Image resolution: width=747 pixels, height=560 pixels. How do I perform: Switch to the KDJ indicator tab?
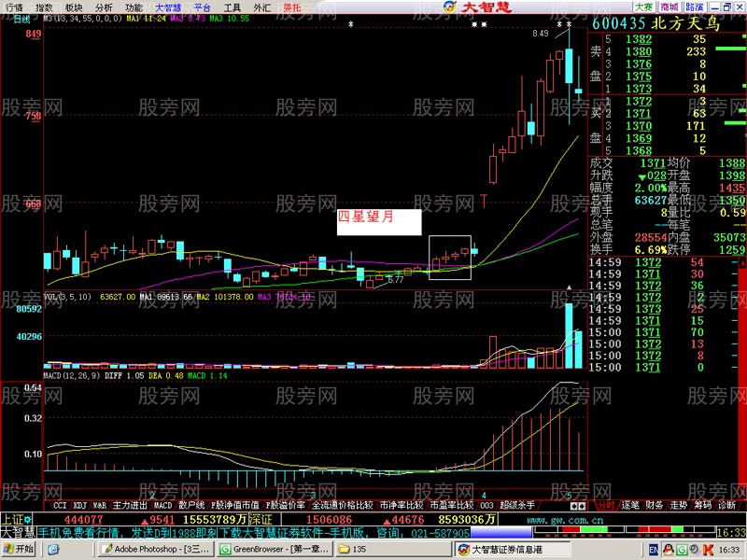pyautogui.click(x=80, y=505)
